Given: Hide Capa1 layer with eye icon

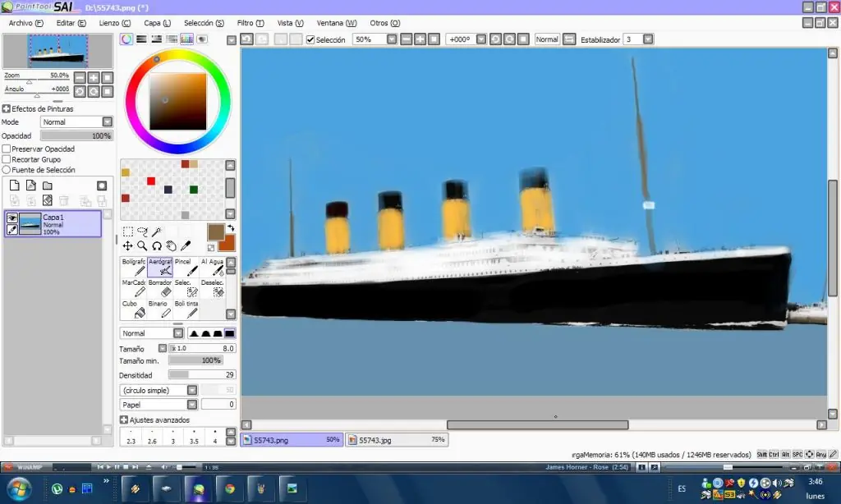Looking at the screenshot, I should coord(11,218).
